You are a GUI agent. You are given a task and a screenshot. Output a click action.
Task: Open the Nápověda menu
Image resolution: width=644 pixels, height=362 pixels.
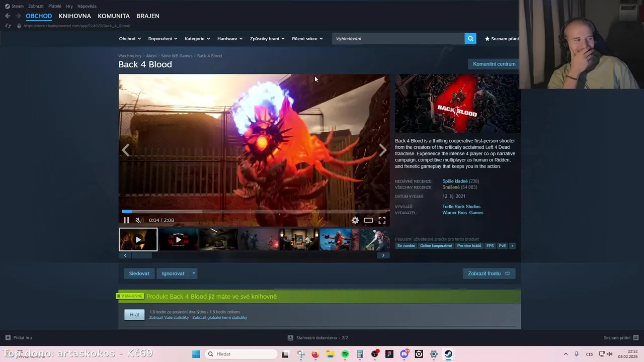coord(87,6)
